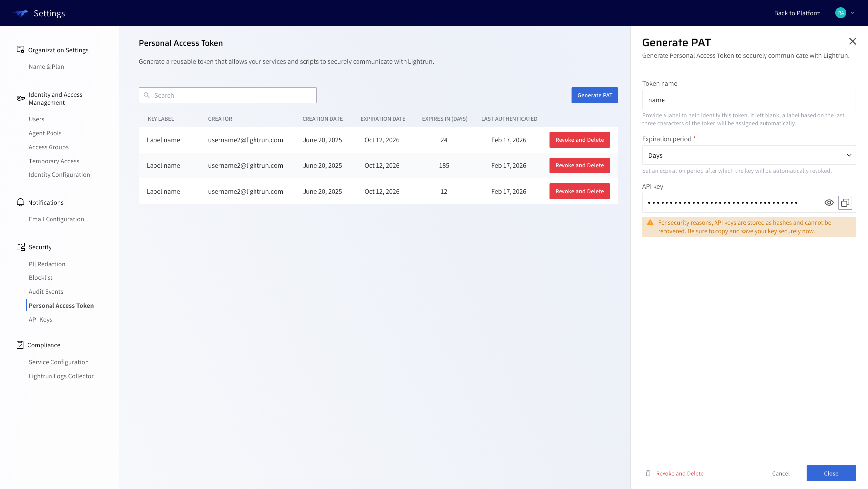Open the Expiration period Days dropdown
Viewport: 868px width, 489px height.
749,155
